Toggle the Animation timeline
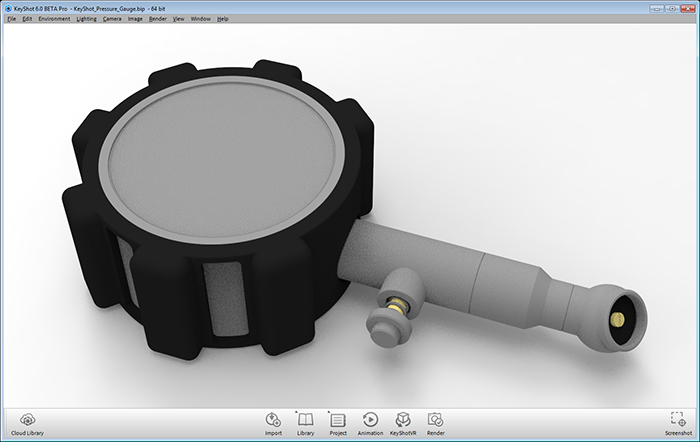700x442 pixels. 370,422
